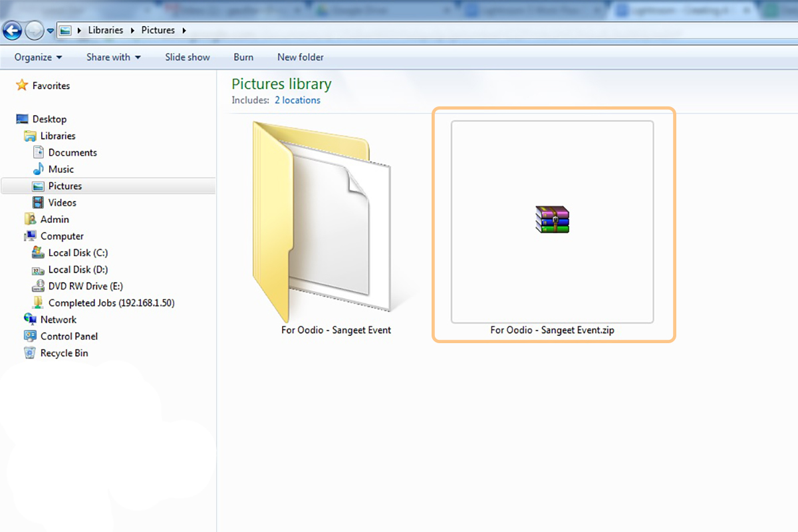Screen dimensions: 798x532
Task: Select Pictures label in the sidebar
Action: [65, 186]
